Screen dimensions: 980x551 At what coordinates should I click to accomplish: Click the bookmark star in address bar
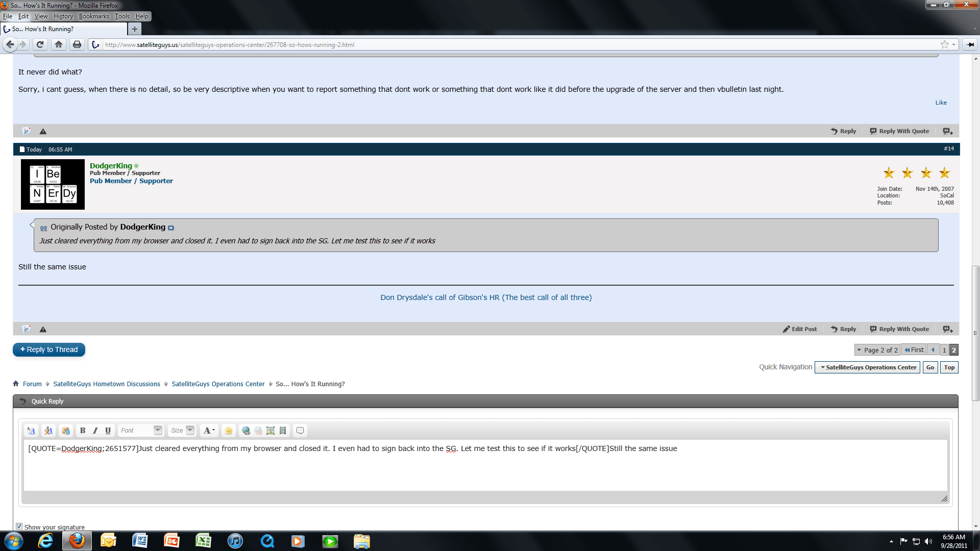pos(945,44)
